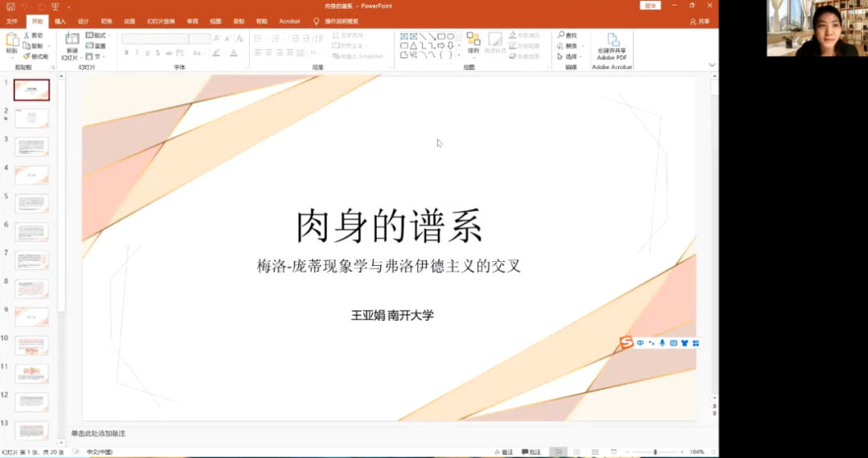Open Change Case (Aa) dropdown
The height and width of the screenshot is (458, 868).
point(199,52)
